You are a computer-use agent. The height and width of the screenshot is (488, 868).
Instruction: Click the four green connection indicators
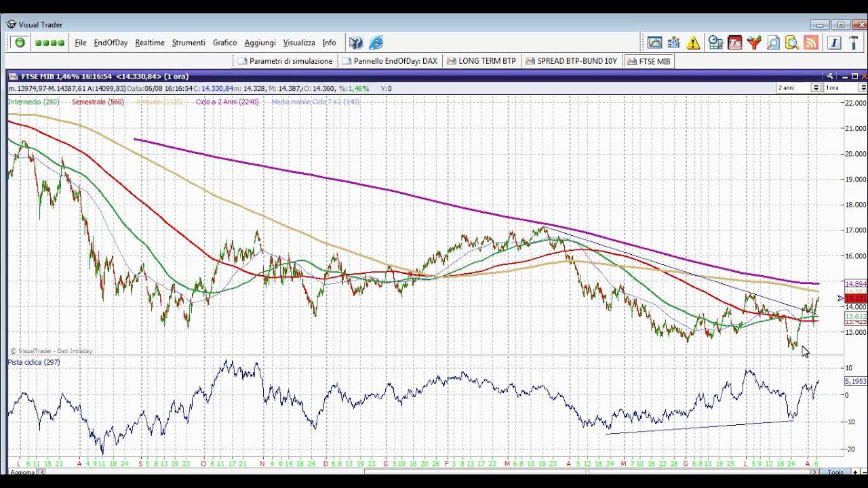50,43
